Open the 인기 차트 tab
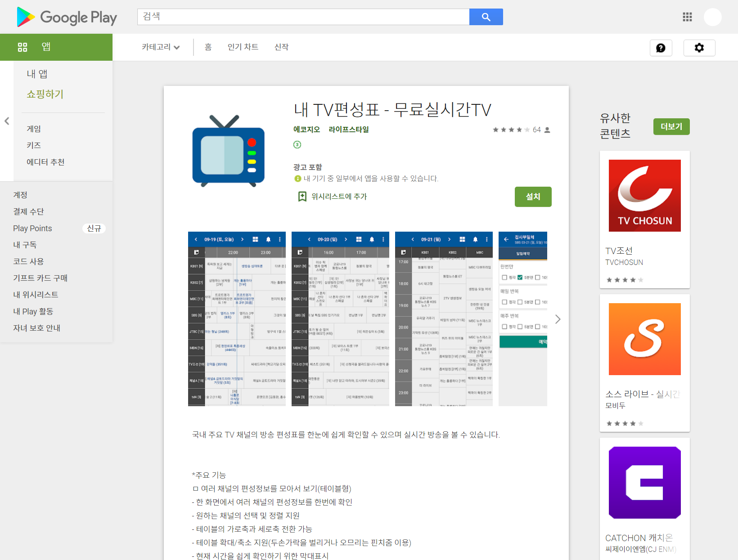The image size is (738, 560). (243, 47)
